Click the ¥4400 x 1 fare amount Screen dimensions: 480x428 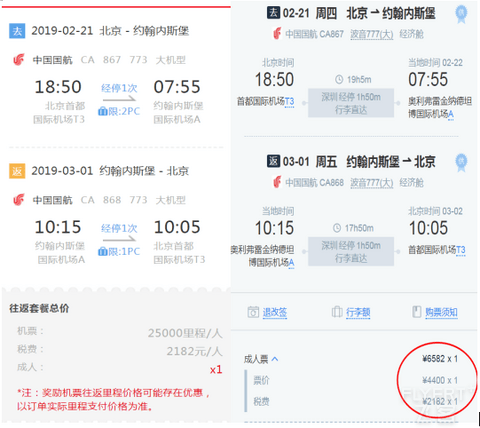[440, 380]
